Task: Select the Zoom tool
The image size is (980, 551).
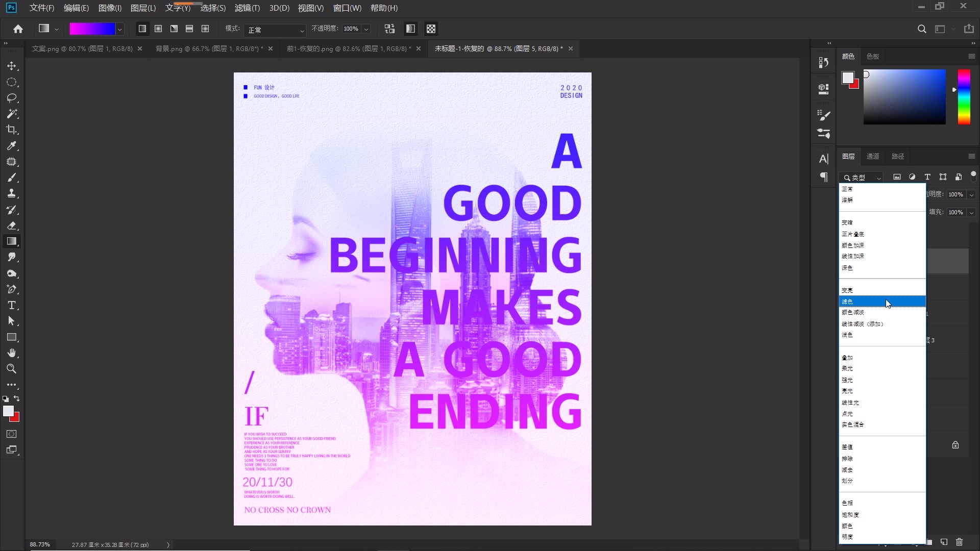Action: pyautogui.click(x=12, y=369)
